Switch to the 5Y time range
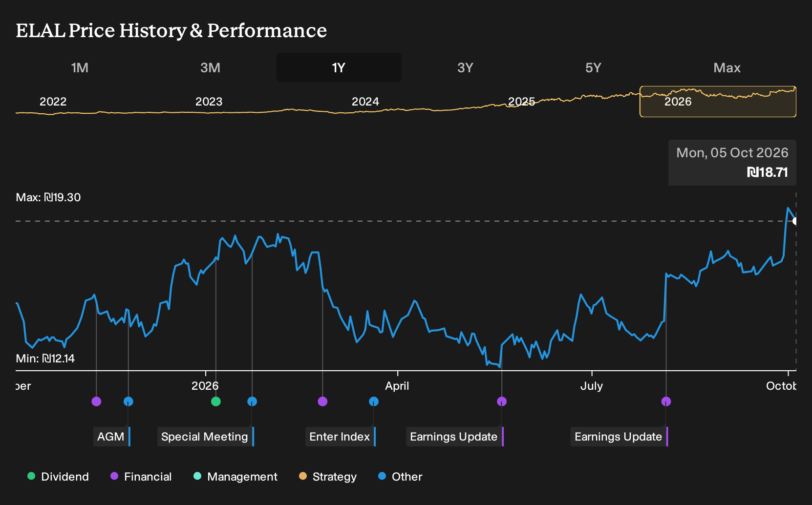Viewport: 812px width, 505px height. pyautogui.click(x=593, y=67)
